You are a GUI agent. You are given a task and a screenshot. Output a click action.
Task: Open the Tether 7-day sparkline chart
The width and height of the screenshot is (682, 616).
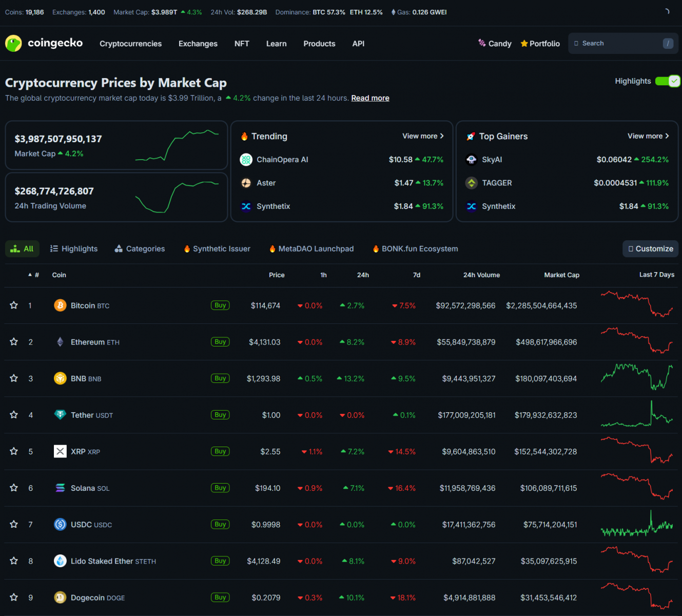[x=636, y=415]
